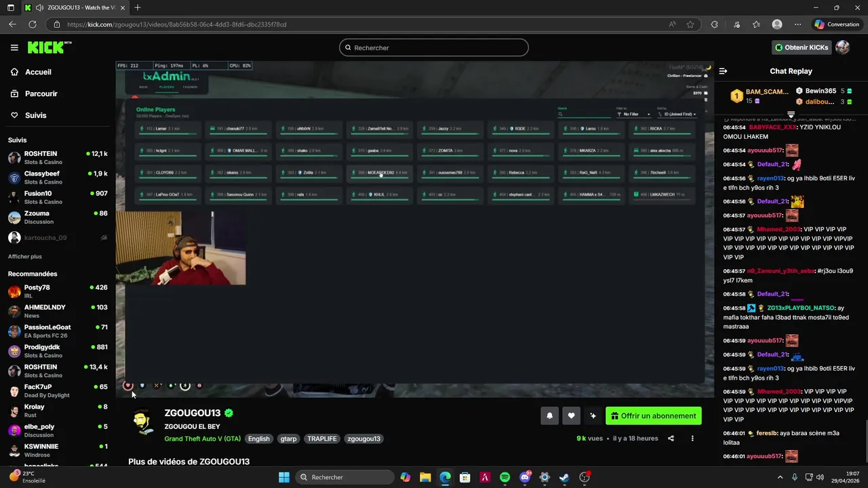Open Steam from the taskbar
Image resolution: width=868 pixels, height=488 pixels.
point(564,477)
